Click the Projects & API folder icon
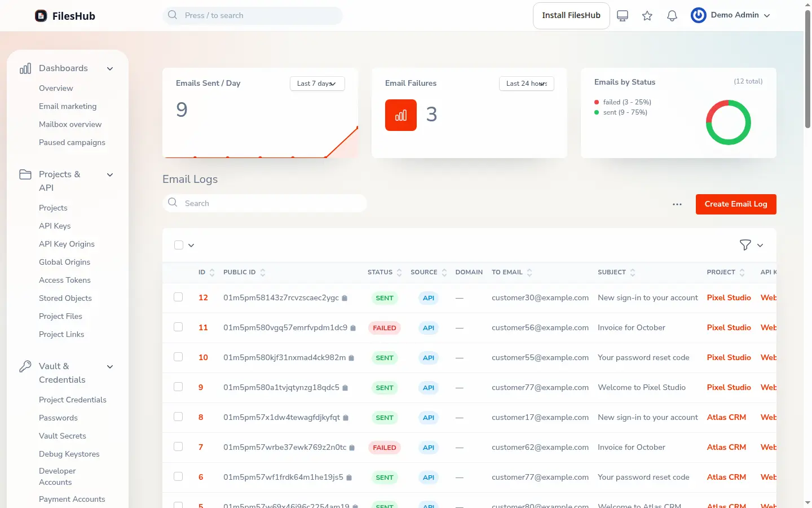Image resolution: width=812 pixels, height=508 pixels. pos(25,174)
